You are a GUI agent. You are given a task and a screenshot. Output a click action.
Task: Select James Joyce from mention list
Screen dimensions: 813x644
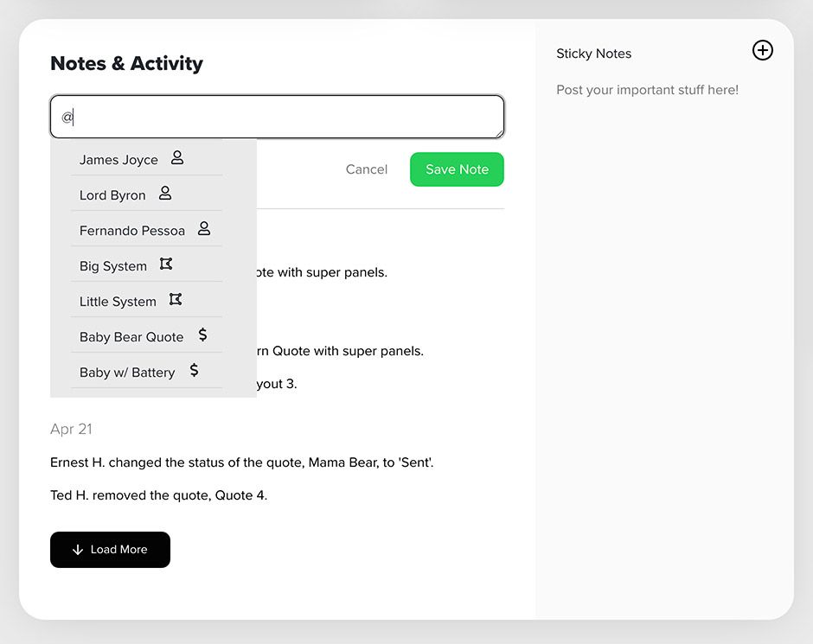[147, 158]
